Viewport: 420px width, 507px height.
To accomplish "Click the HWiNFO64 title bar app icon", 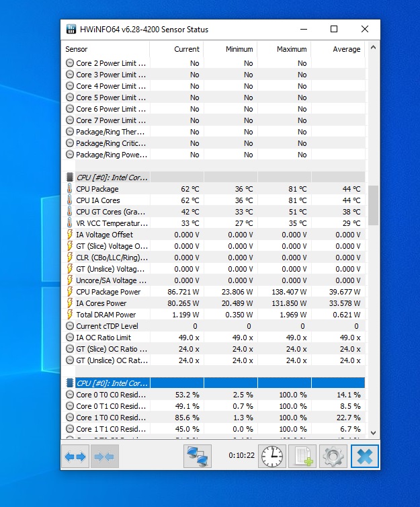I will pos(71,29).
